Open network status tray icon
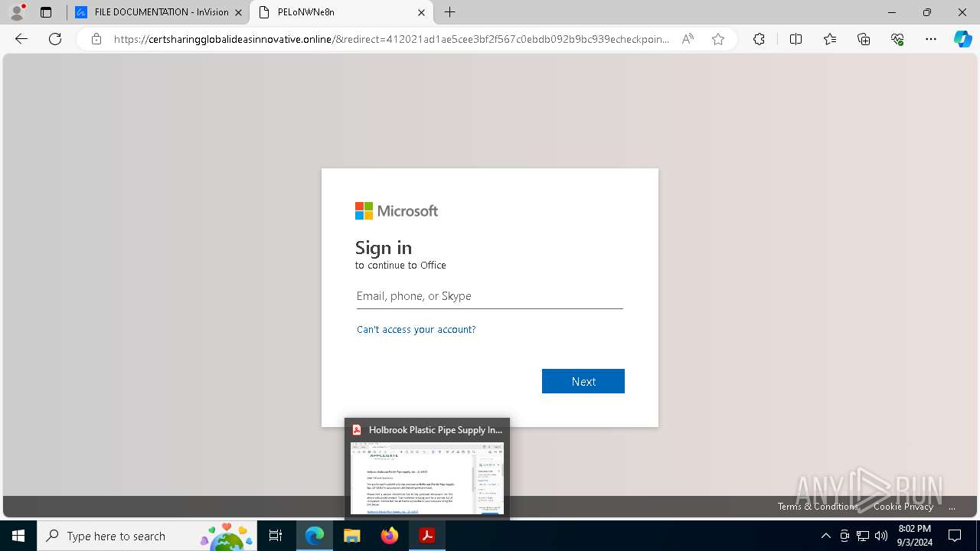 point(863,536)
